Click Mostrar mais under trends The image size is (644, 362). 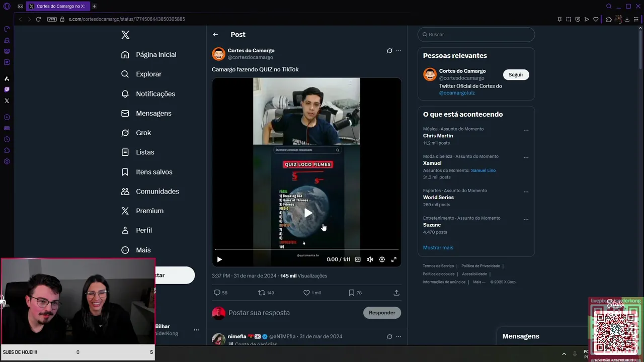pyautogui.click(x=438, y=248)
